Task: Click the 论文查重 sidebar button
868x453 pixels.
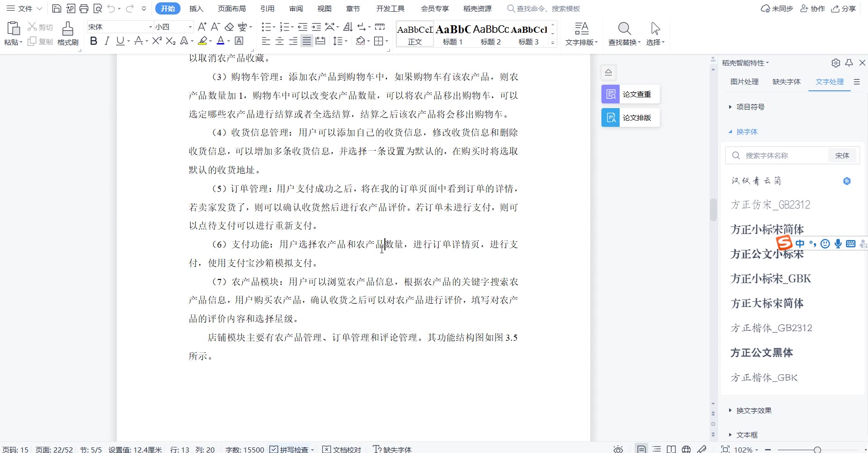Action: click(x=630, y=94)
